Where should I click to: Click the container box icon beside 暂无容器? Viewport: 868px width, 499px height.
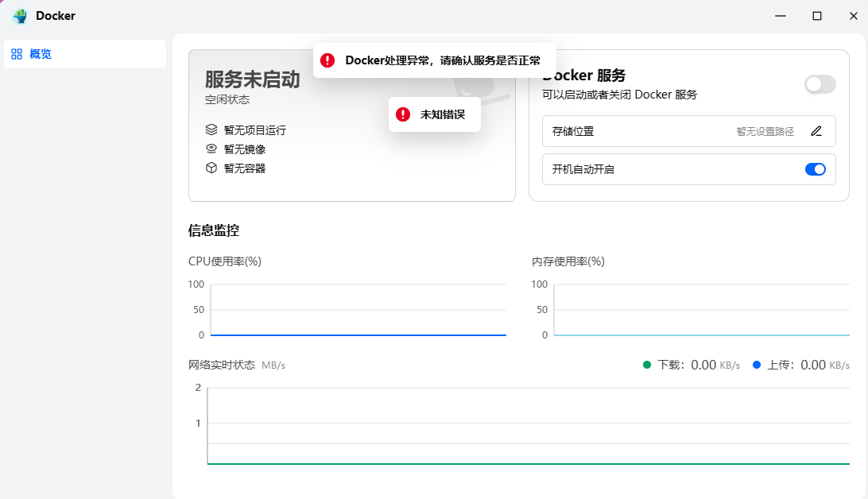tap(211, 168)
